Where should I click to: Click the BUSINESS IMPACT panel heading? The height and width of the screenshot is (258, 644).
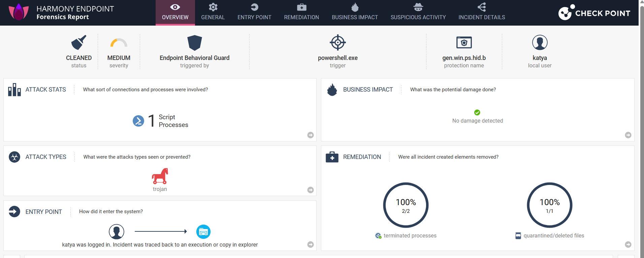[368, 90]
